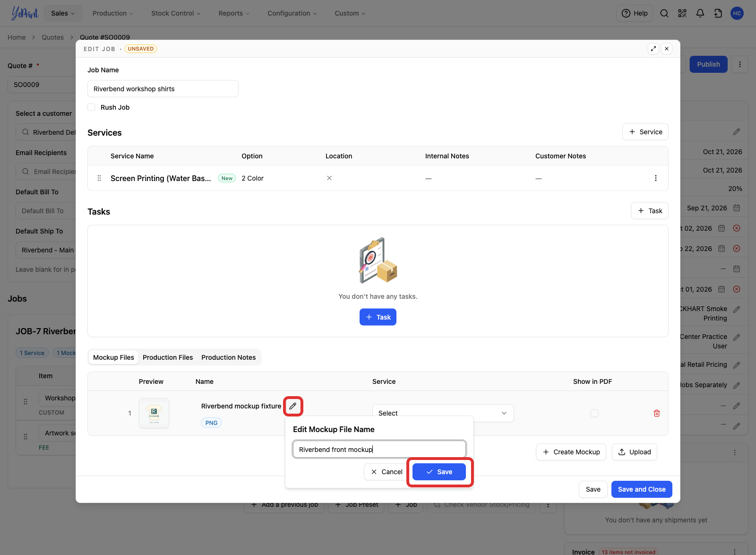The width and height of the screenshot is (756, 555).
Task: Click the edit pencil next to Retail Pricing
Action: click(x=737, y=365)
